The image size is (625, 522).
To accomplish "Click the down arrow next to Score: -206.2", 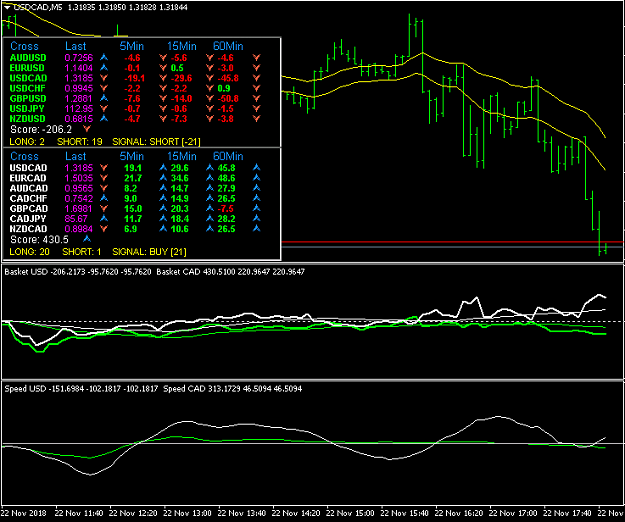I will pos(86,129).
